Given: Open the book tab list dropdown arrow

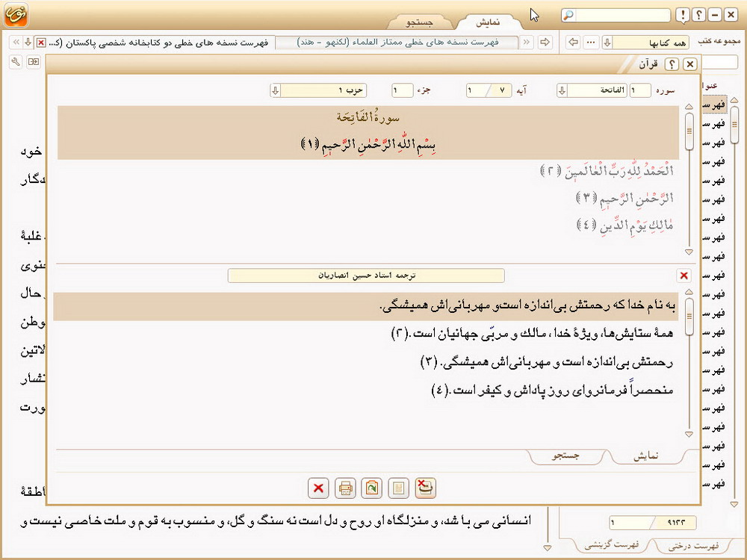Looking at the screenshot, I should 28,42.
